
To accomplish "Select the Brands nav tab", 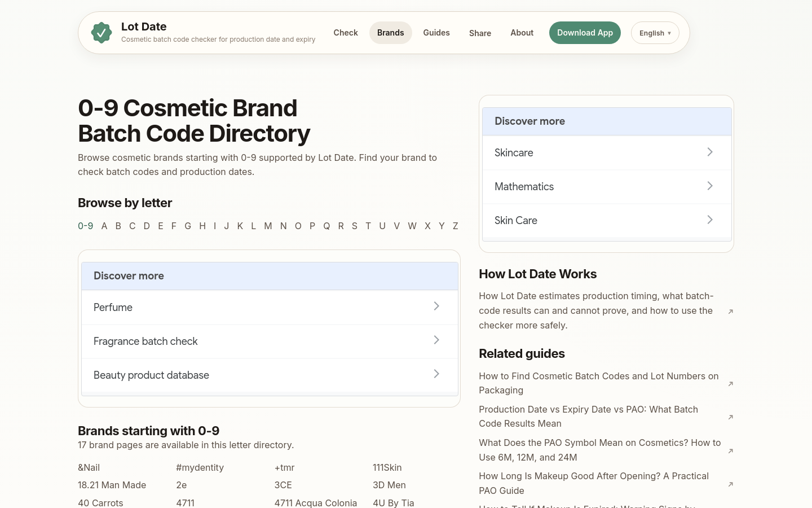I will [390, 33].
